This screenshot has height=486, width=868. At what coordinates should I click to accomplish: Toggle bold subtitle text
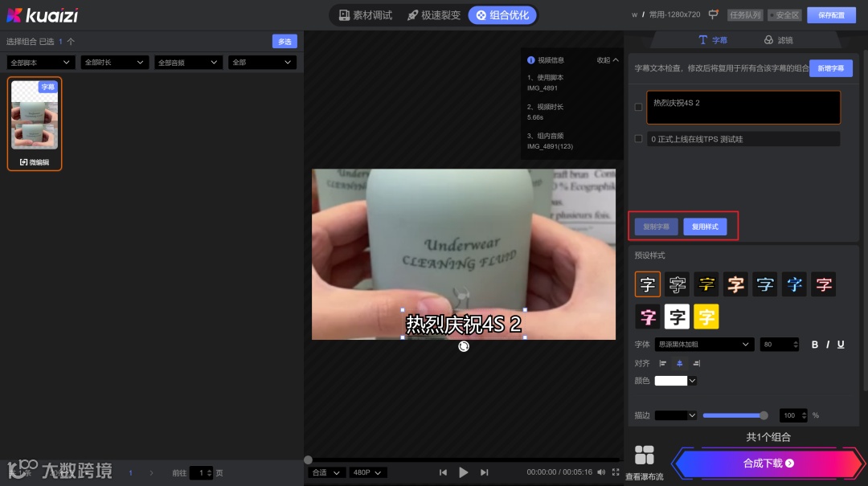(x=815, y=345)
